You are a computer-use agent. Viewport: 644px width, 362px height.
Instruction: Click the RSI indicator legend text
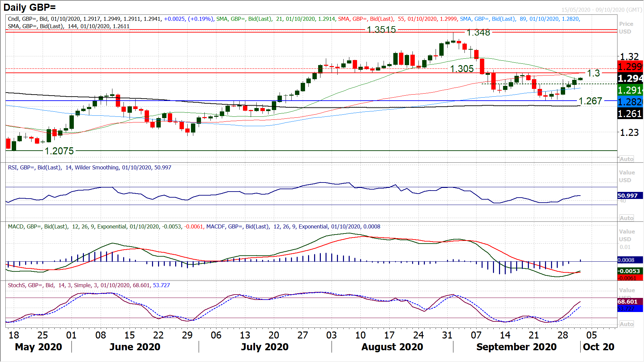tap(90, 167)
